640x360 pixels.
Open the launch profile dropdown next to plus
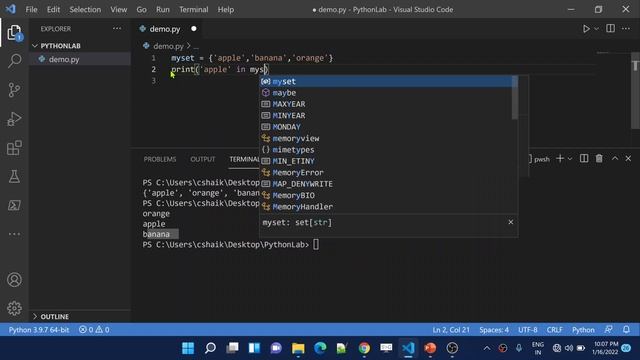click(x=570, y=159)
